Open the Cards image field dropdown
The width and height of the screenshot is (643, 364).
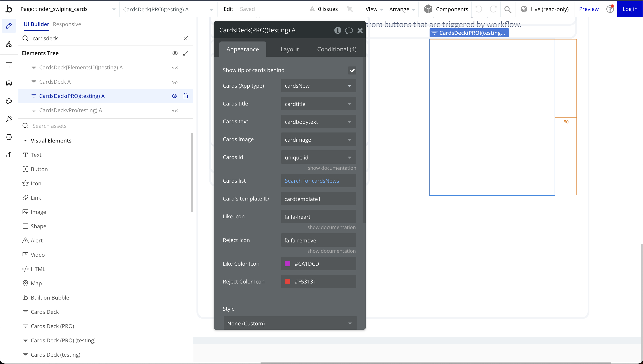(319, 139)
